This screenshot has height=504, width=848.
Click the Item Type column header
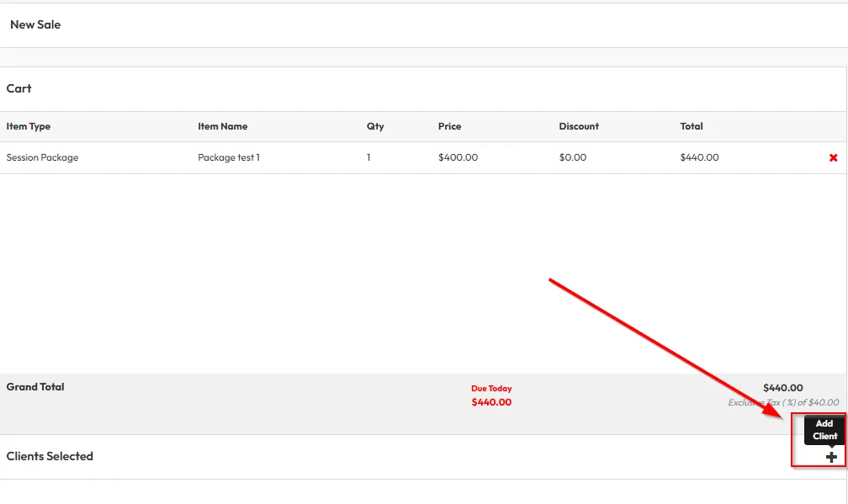(29, 126)
